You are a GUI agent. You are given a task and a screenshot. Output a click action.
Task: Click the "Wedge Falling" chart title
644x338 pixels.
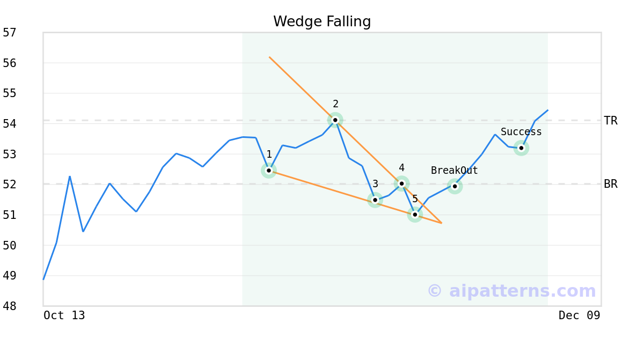click(x=322, y=21)
